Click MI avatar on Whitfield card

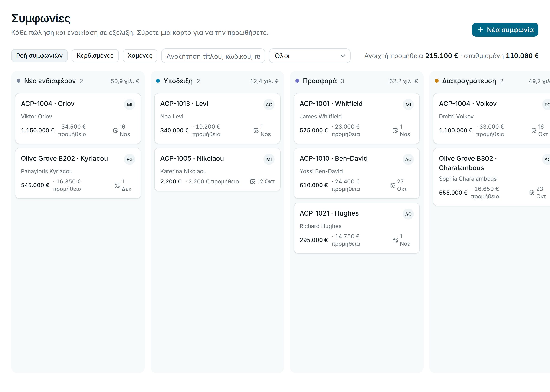408,105
